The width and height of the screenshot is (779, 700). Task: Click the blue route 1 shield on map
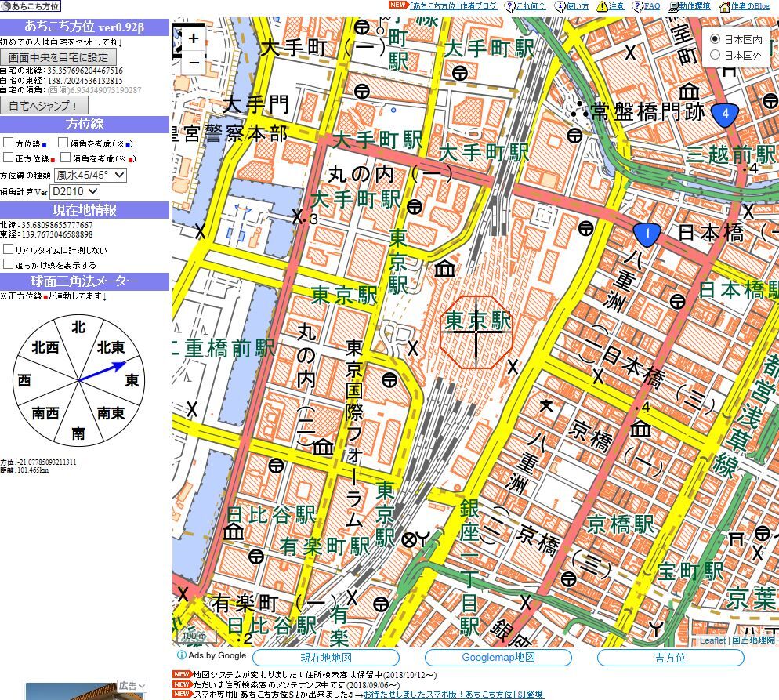tap(647, 234)
